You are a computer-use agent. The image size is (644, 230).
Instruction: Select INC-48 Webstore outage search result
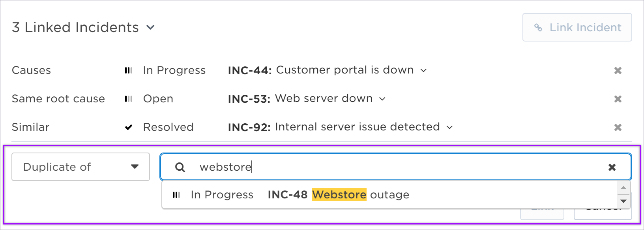point(389,195)
